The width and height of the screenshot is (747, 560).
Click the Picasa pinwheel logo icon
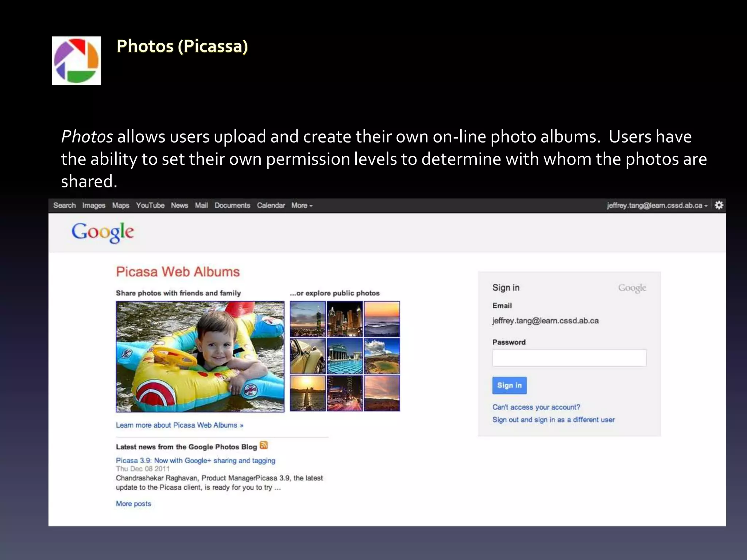pyautogui.click(x=76, y=61)
